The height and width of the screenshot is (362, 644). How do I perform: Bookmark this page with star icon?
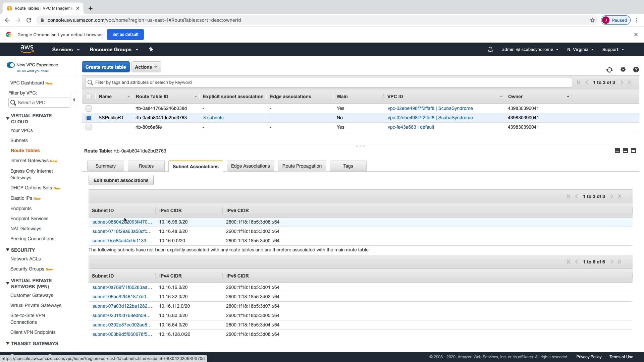[592, 20]
